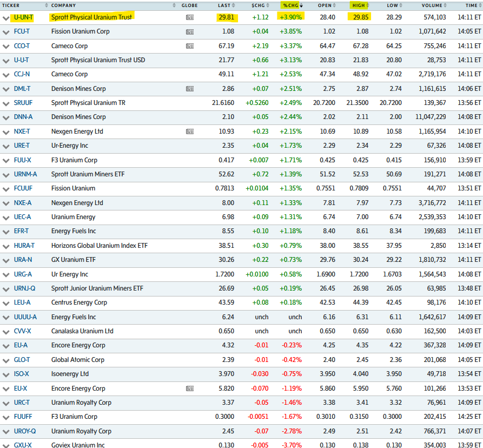The height and width of the screenshot is (448, 483).
Task: Select 'Uranium Energy' company name
Action: (x=74, y=217)
